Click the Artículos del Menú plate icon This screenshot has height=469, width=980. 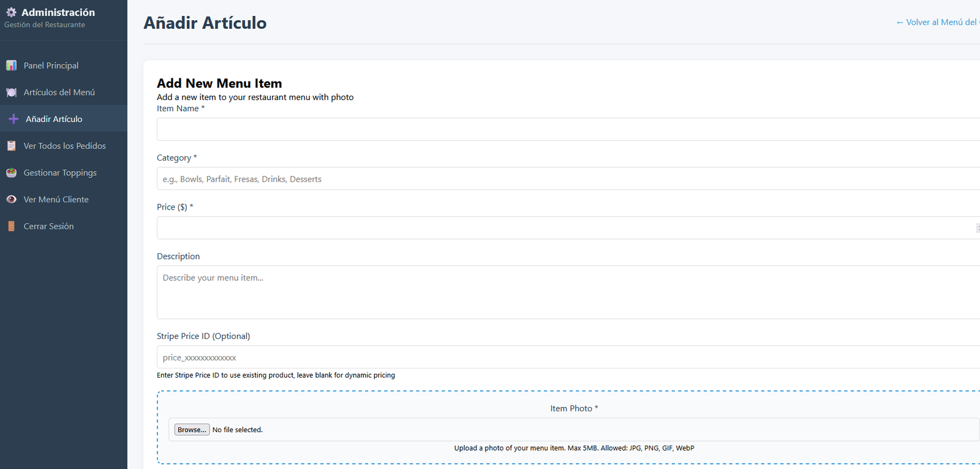click(x=11, y=93)
